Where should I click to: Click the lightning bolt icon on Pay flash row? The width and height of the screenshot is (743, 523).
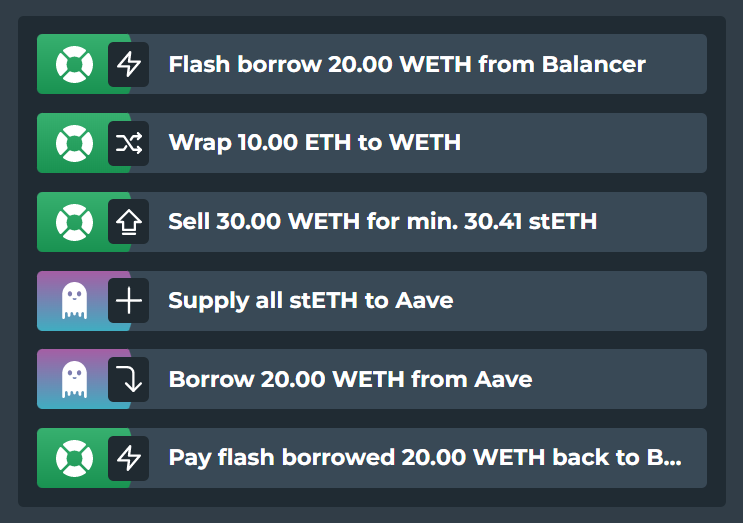[x=128, y=458]
